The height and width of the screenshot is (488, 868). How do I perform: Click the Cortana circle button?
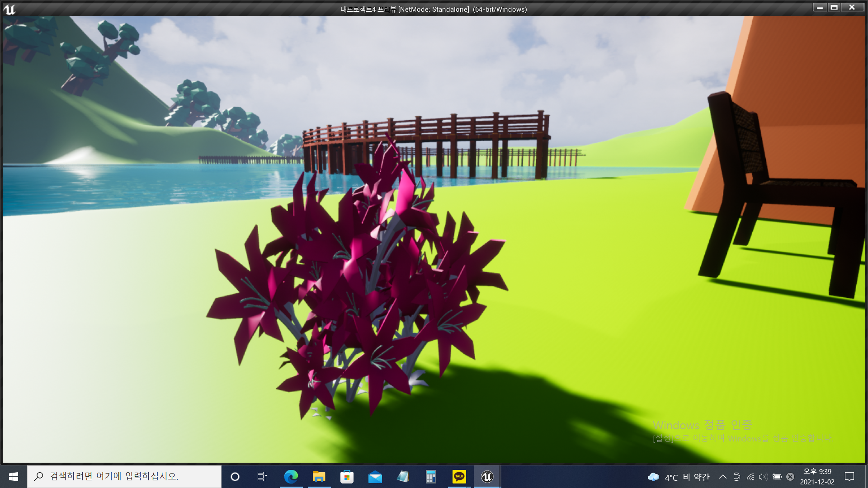[x=235, y=477]
